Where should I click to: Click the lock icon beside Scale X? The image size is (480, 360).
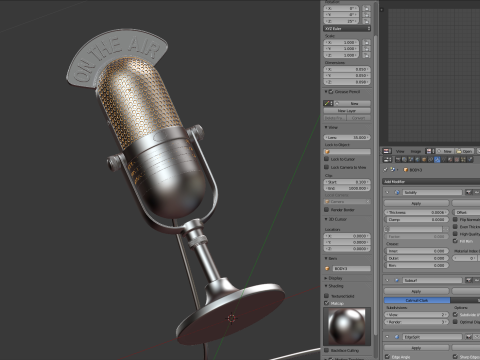pyautogui.click(x=366, y=42)
